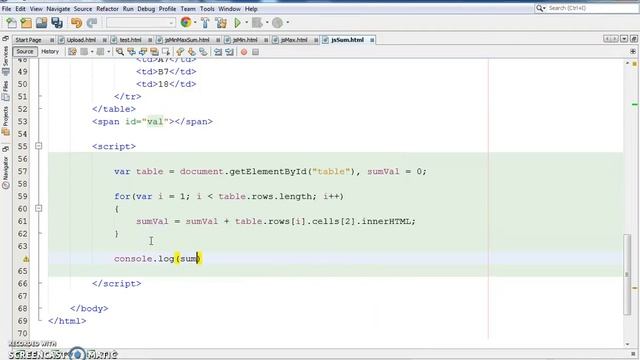
Task: Click the Shift Line Right icon
Action: pyautogui.click(x=229, y=52)
